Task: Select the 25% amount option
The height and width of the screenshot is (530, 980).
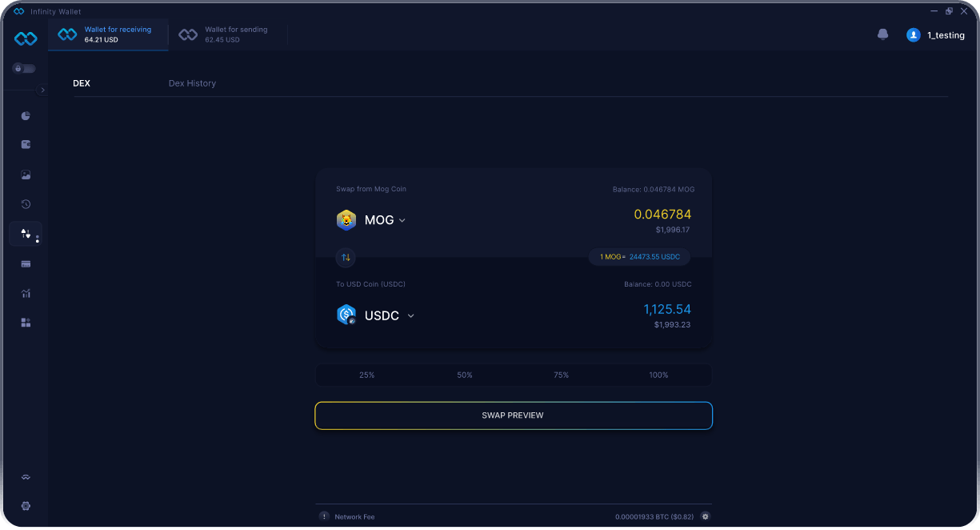Action: coord(367,375)
